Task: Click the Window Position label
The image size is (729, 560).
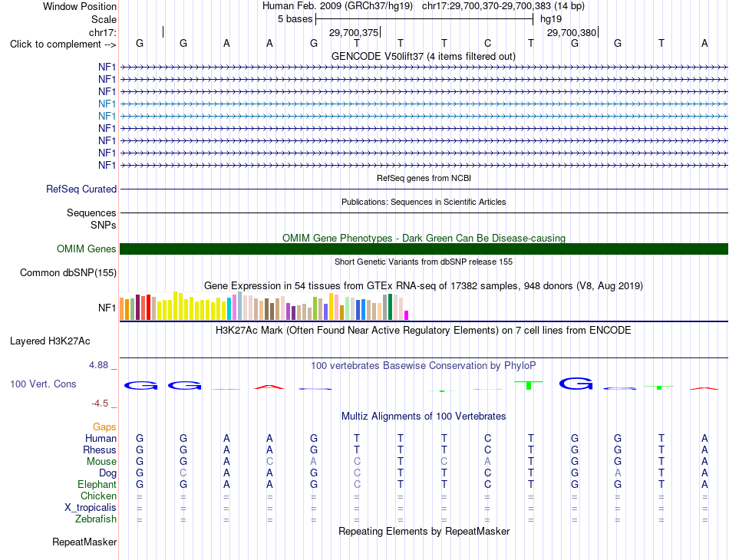Action: (80, 6)
